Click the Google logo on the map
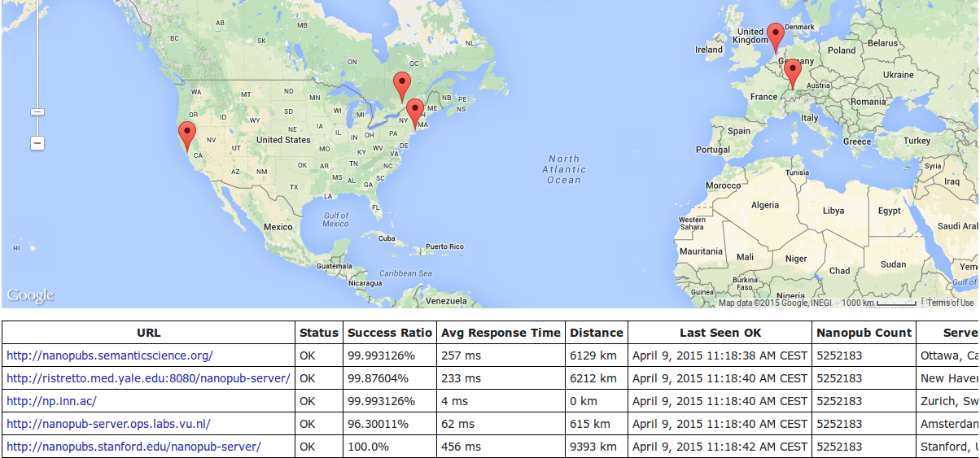The width and height of the screenshot is (980, 458). (x=30, y=295)
